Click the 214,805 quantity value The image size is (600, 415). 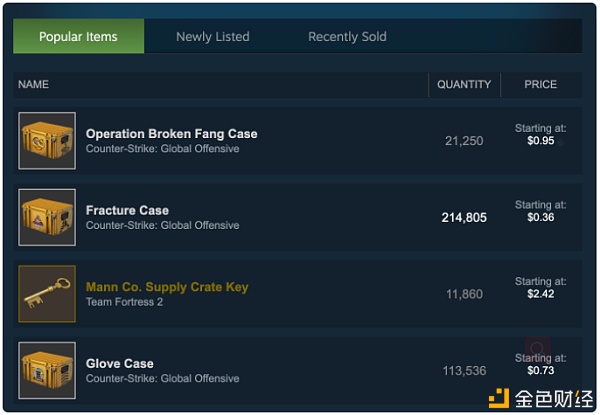[464, 218]
